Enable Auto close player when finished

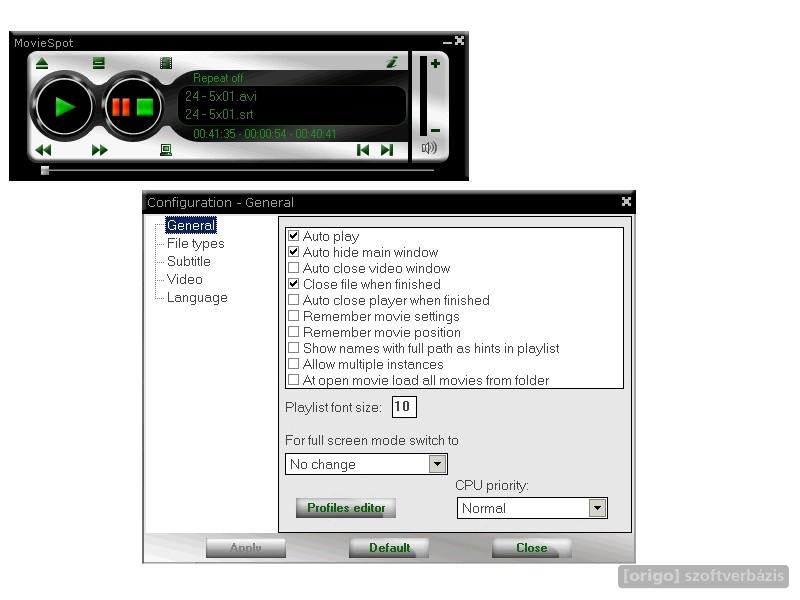pos(293,299)
